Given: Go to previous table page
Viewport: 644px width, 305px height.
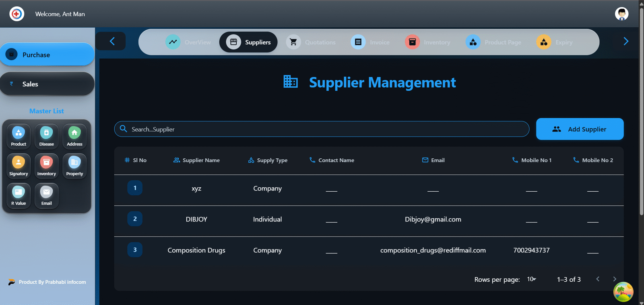Looking at the screenshot, I should coord(598,279).
